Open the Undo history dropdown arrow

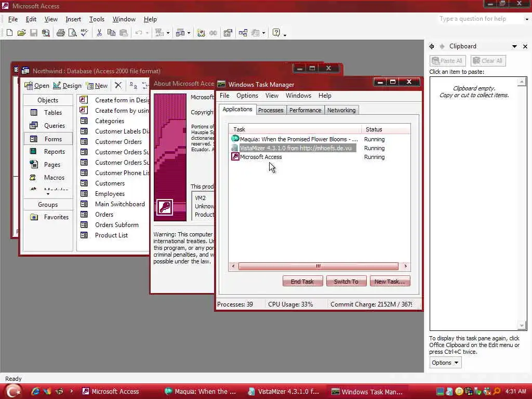pyautogui.click(x=147, y=33)
